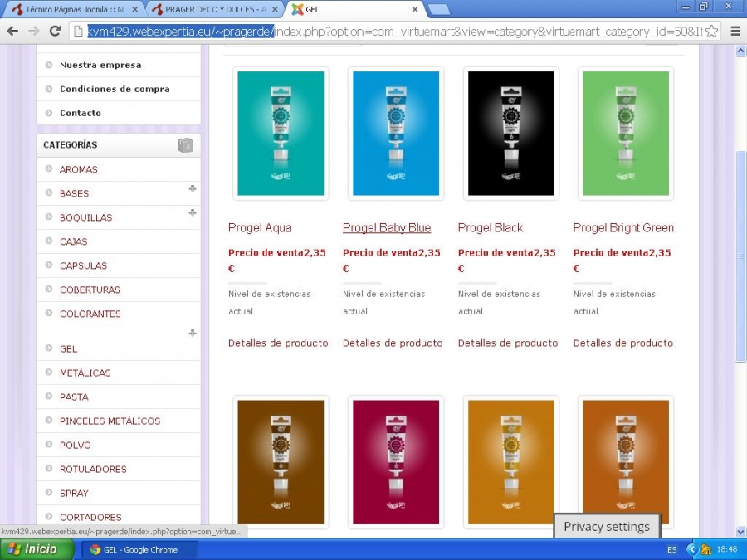The height and width of the screenshot is (560, 747).
Task: Open the Chrome menu hamburger icon
Action: pyautogui.click(x=735, y=32)
